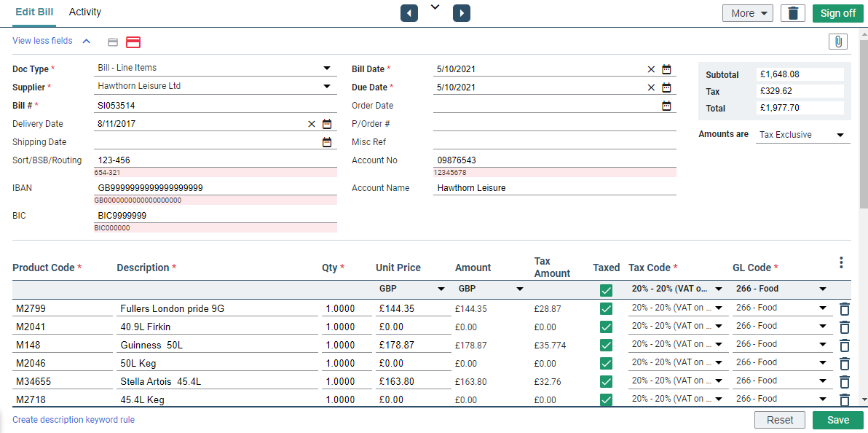868x433 pixels.
Task: Open the paperclip attachments icon
Action: (x=838, y=42)
